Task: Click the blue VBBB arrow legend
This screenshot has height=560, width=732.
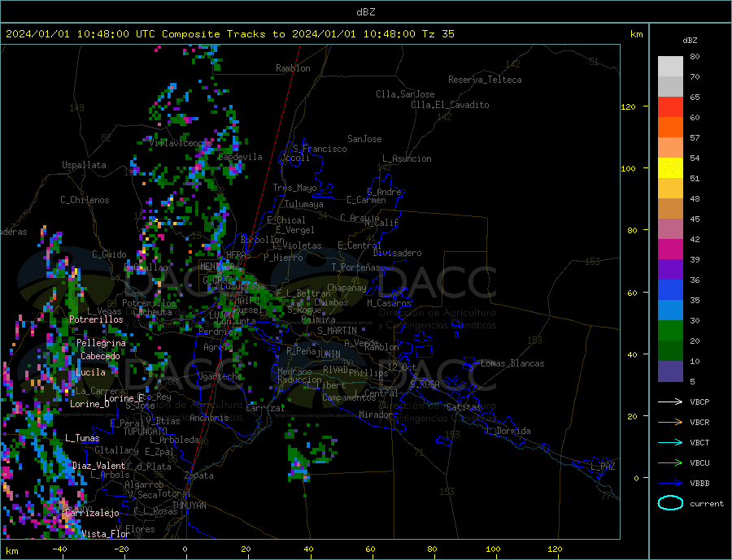Action: pyautogui.click(x=671, y=483)
